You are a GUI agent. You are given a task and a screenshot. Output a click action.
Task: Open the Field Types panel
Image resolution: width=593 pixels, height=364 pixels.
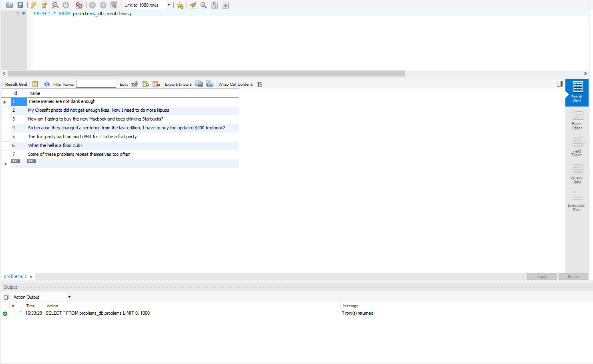pos(577,146)
